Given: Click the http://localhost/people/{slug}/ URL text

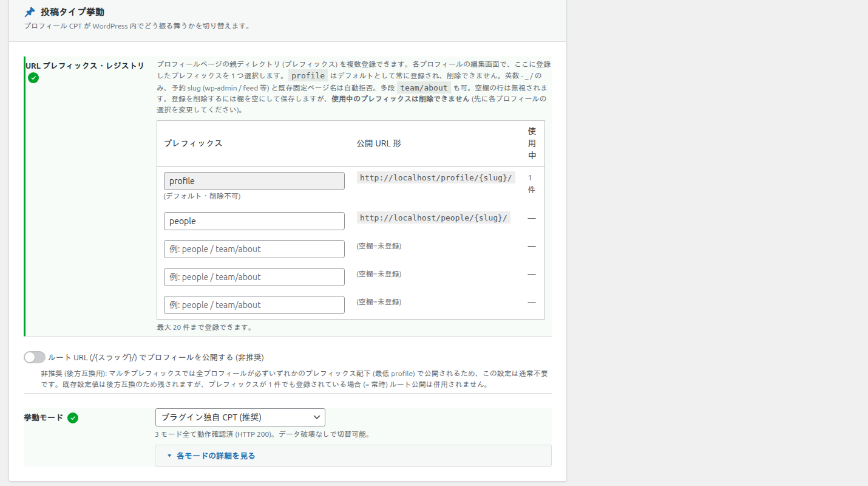Looking at the screenshot, I should point(433,218).
